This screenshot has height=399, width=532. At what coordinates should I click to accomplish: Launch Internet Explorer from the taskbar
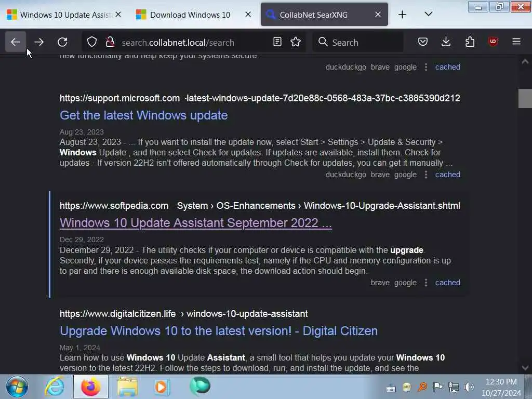(x=55, y=387)
